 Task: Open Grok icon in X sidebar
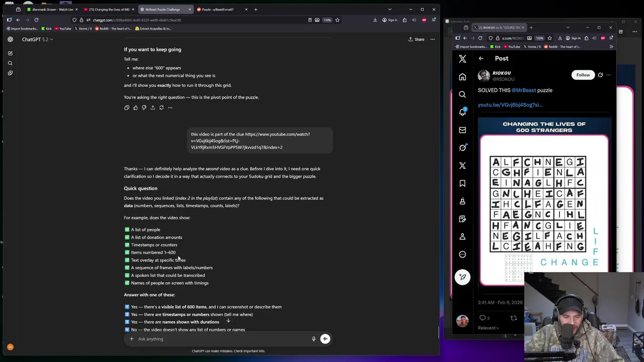(462, 148)
